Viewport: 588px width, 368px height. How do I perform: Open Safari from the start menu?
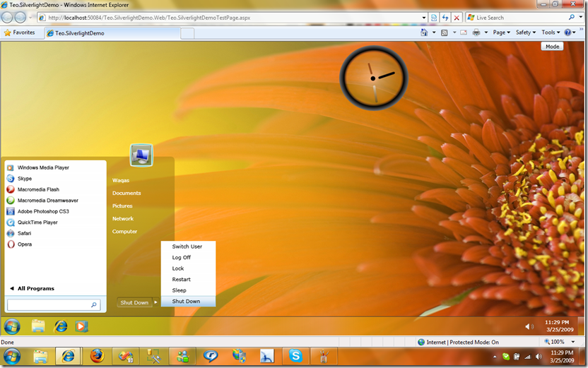(25, 233)
